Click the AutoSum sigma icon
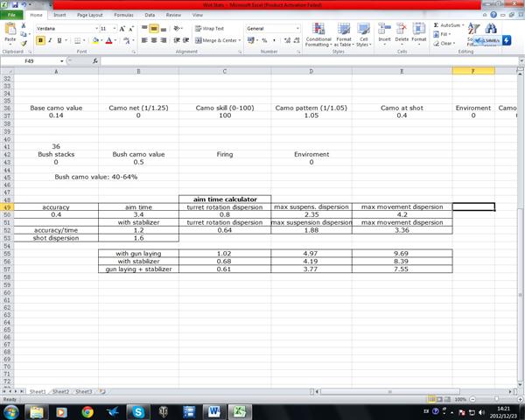This screenshot has width=525, height=420. [435, 25]
